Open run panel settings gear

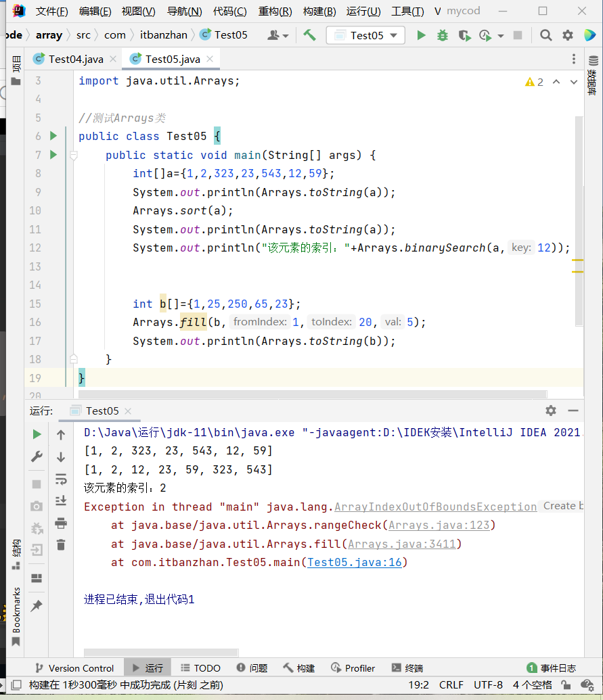tap(551, 411)
